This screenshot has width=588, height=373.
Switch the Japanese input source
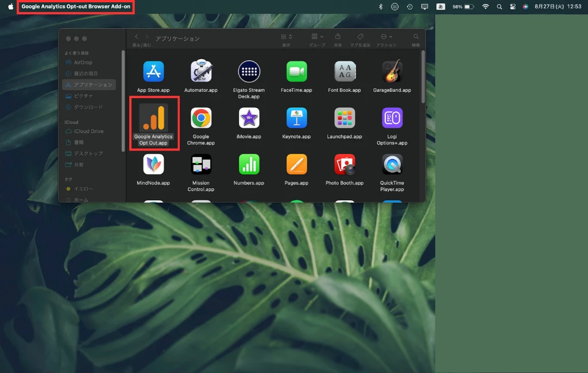tap(440, 6)
